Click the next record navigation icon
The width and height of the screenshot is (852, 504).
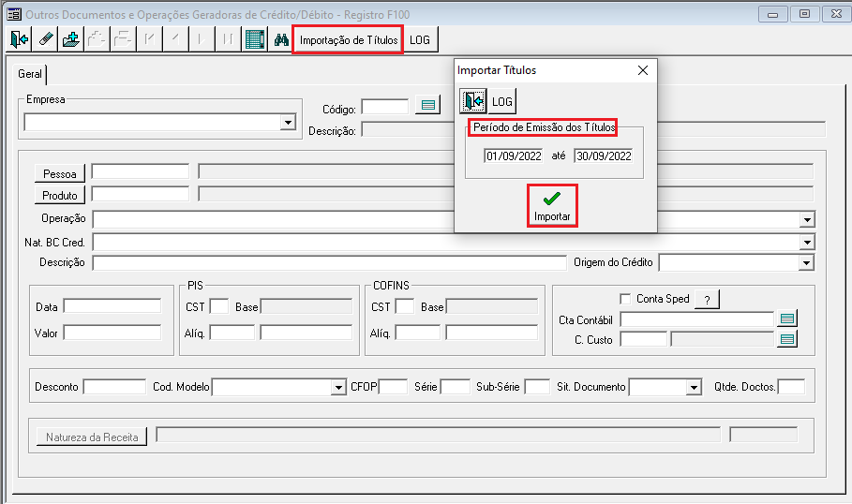(202, 39)
